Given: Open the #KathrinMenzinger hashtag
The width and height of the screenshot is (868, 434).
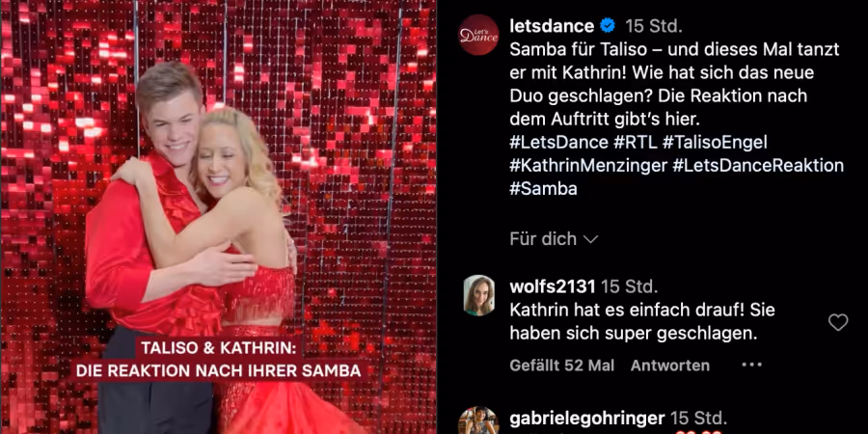Looking at the screenshot, I should (588, 166).
